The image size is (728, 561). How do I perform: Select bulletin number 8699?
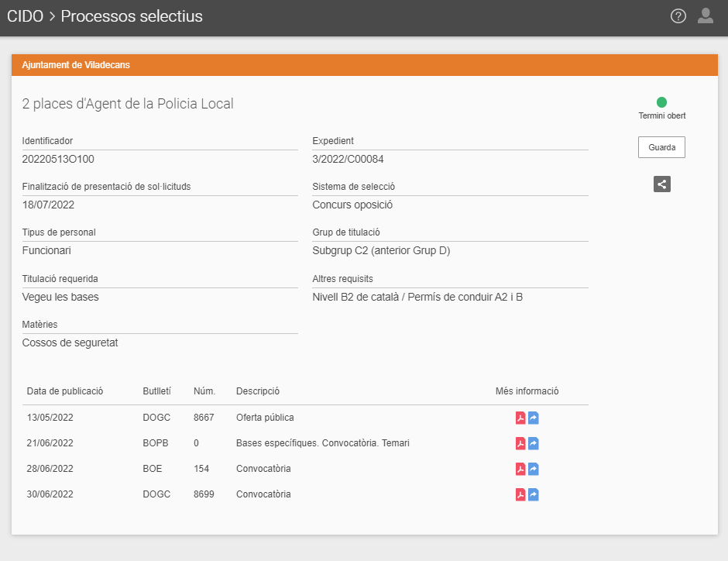click(x=204, y=494)
